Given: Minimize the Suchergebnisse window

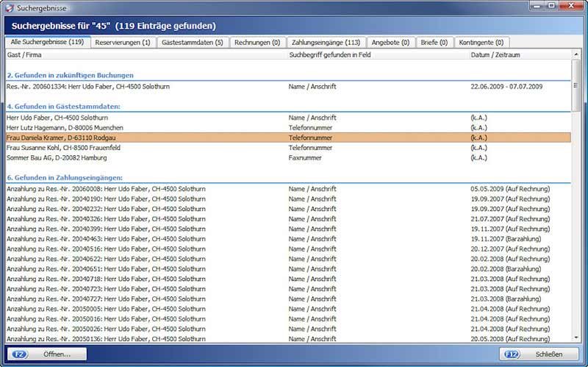Looking at the screenshot, I should click(537, 5).
